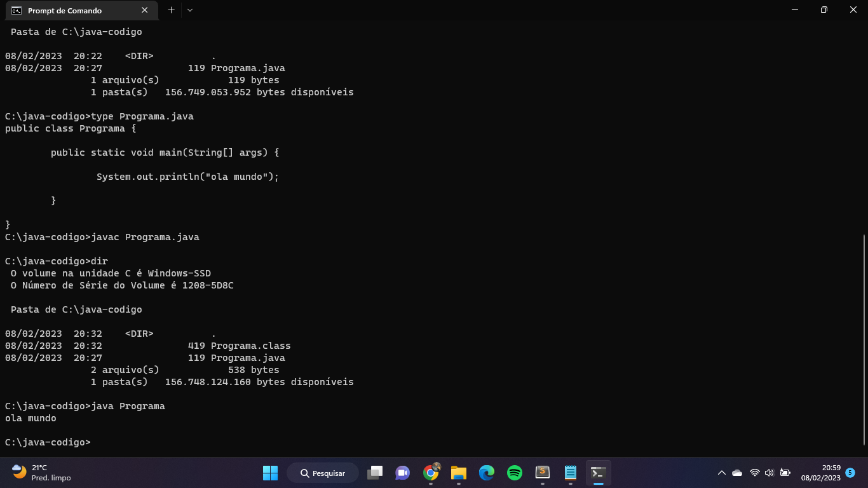Viewport: 868px width, 488px height.
Task: Click the System.out.println code line
Action: coord(188,177)
